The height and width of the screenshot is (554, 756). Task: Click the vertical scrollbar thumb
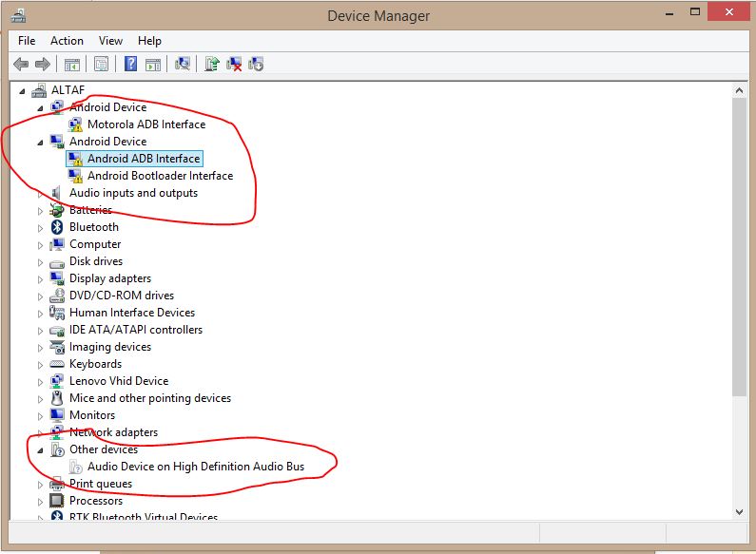click(x=739, y=248)
